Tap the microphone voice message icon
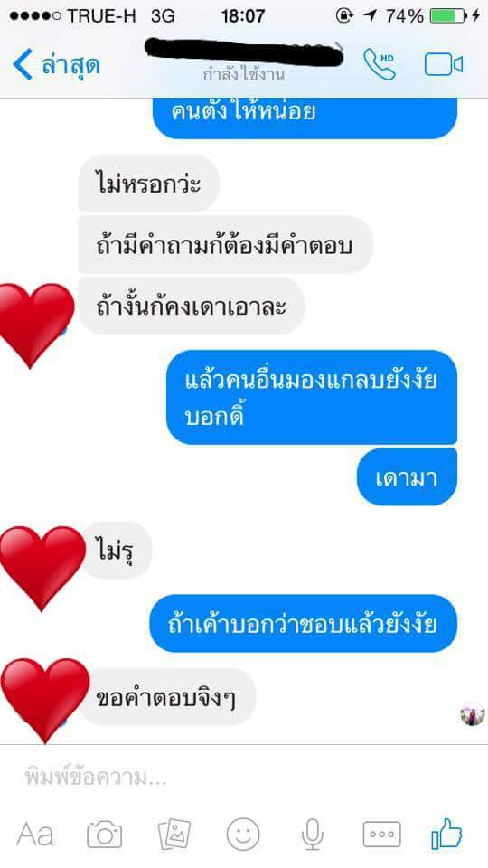Screen dimensions: 488x868 [313, 835]
